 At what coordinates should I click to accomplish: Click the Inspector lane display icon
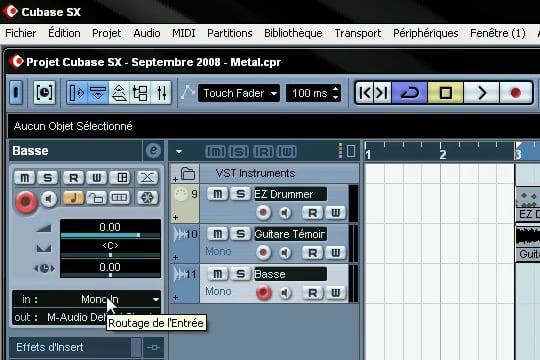point(120,198)
